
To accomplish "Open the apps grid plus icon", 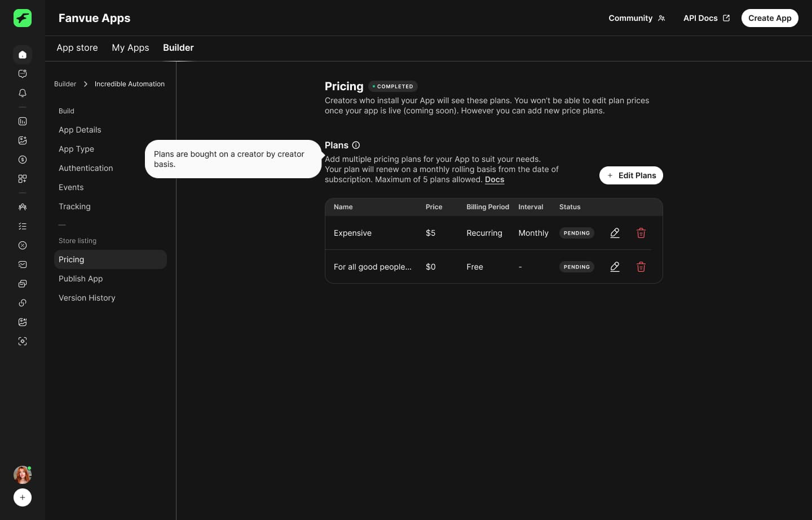I will pos(23,179).
